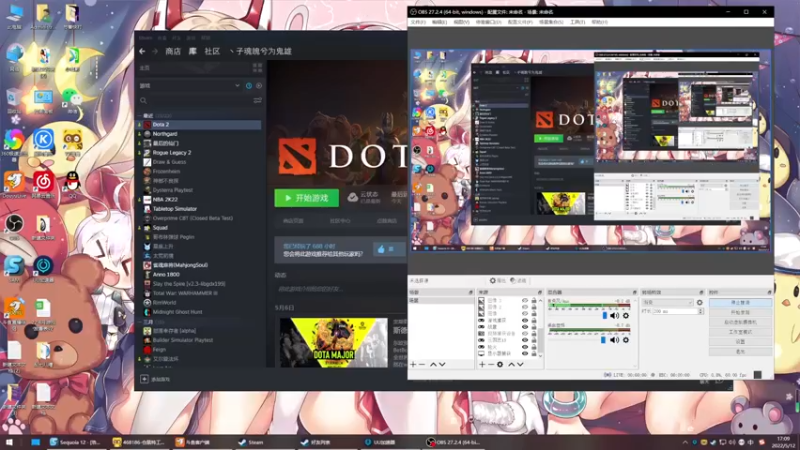Click the transition duration spinner arrows
Image resolution: width=800 pixels, height=450 pixels.
[x=701, y=311]
